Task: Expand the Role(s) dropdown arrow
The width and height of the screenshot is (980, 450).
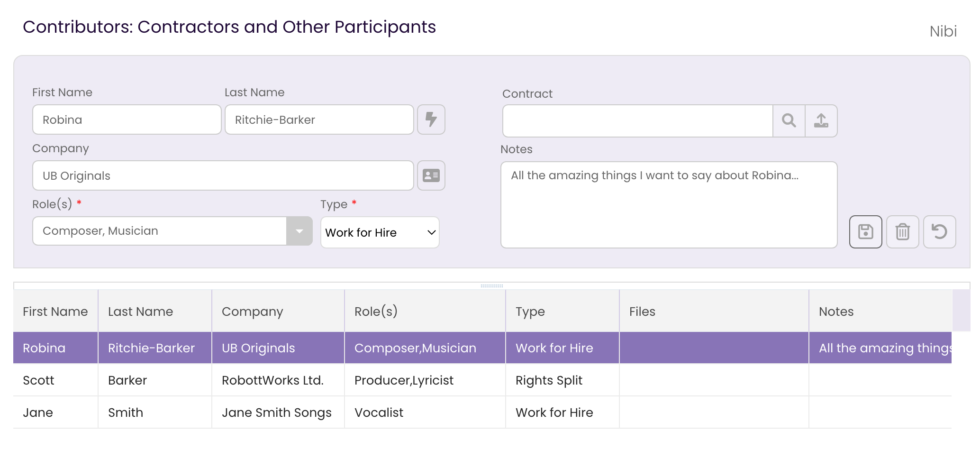Action: (299, 231)
